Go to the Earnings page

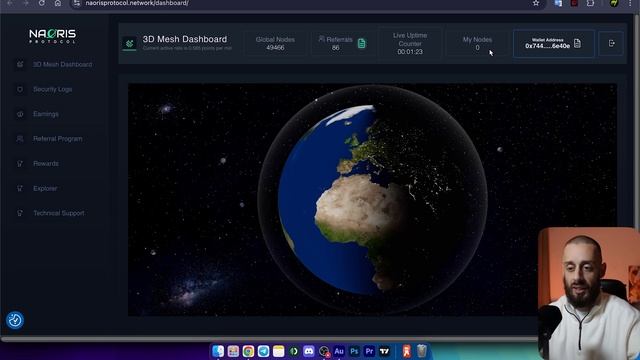(46, 114)
